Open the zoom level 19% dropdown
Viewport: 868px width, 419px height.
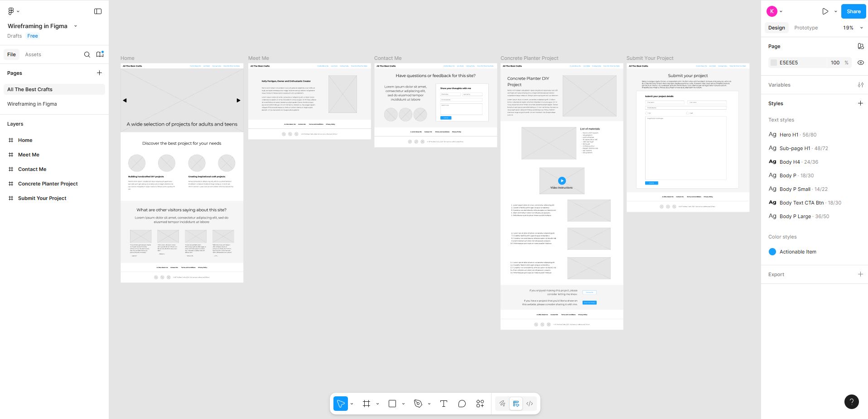[x=853, y=28]
